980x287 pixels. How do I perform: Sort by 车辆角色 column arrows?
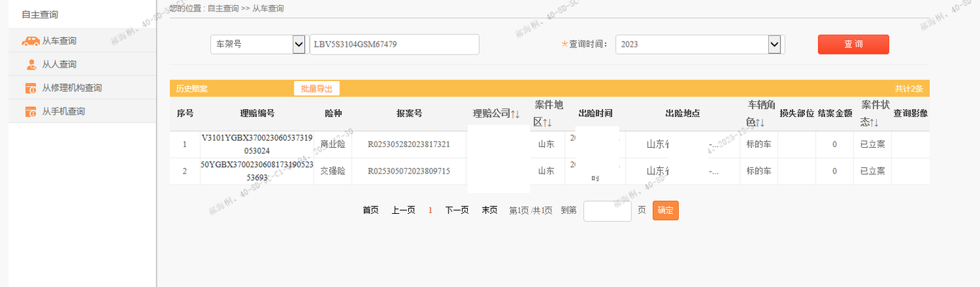pyautogui.click(x=760, y=123)
